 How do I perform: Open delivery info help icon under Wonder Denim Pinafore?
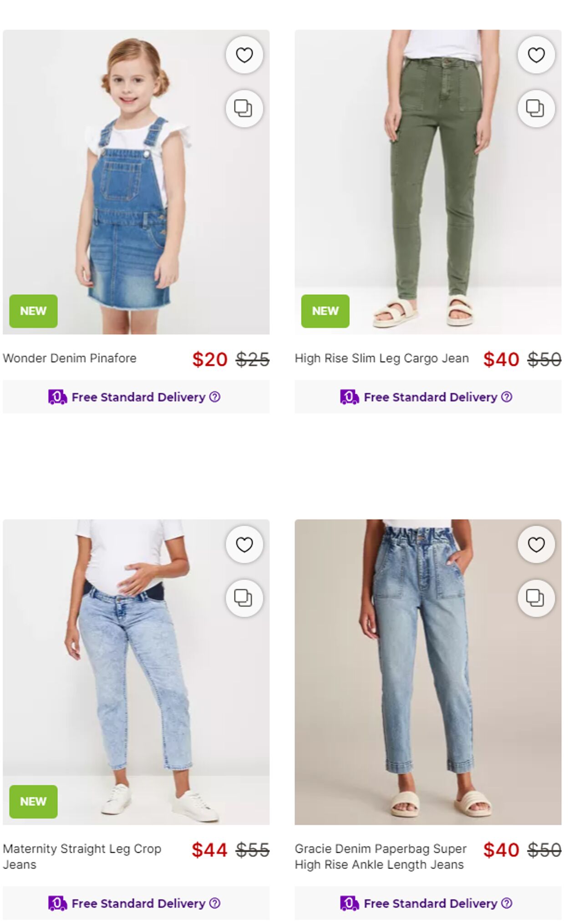point(215,397)
